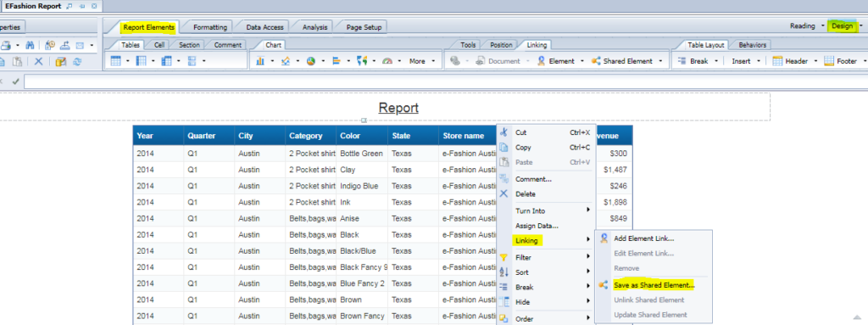
Task: Switch to the Formatting tab
Action: click(210, 26)
